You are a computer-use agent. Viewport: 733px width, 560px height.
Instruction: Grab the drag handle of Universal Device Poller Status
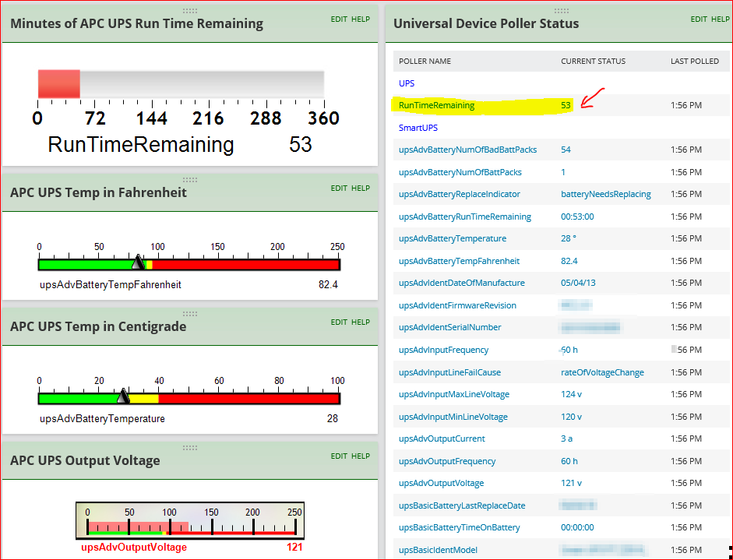[562, 11]
